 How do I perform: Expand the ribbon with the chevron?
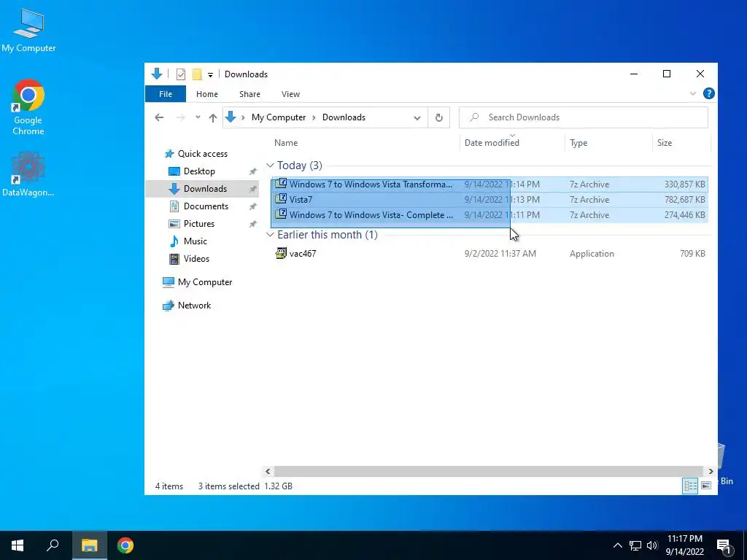click(x=693, y=93)
